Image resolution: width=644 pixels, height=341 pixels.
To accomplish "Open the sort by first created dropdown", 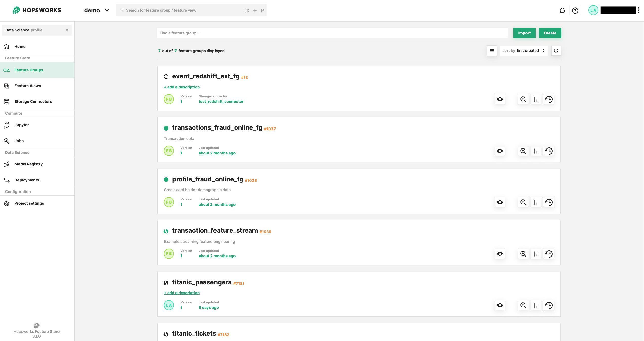I will tap(523, 50).
